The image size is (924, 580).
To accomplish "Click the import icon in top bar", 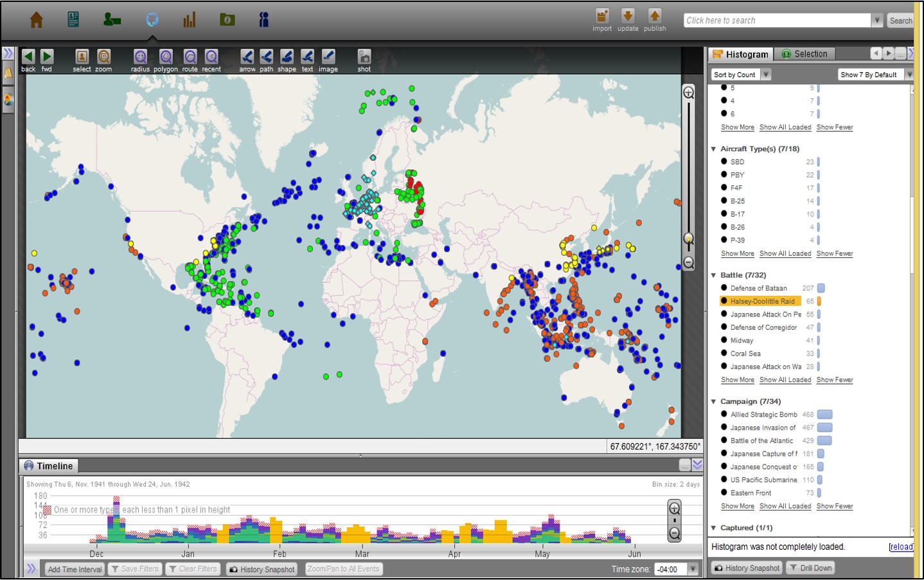I will click(601, 16).
